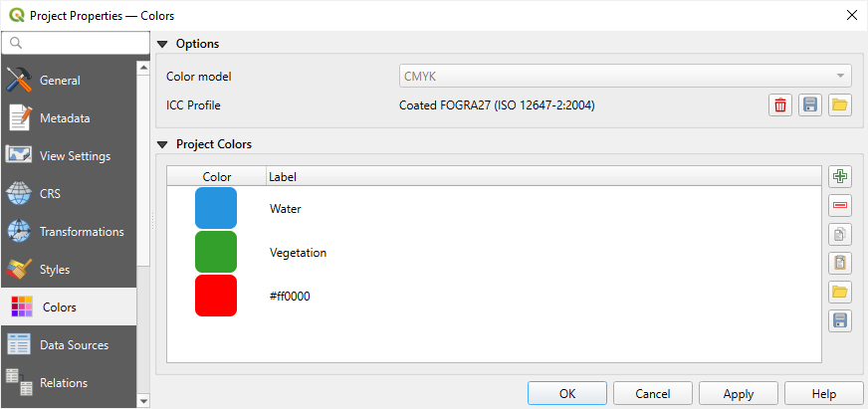868x409 pixels.
Task: Copy project colors button
Action: tap(840, 235)
